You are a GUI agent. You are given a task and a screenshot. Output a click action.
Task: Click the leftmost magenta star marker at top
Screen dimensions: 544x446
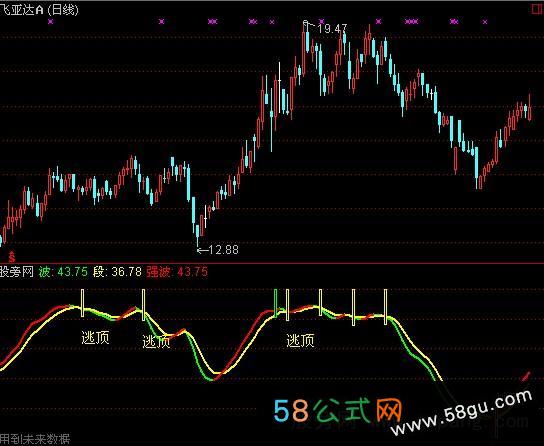tap(51, 22)
